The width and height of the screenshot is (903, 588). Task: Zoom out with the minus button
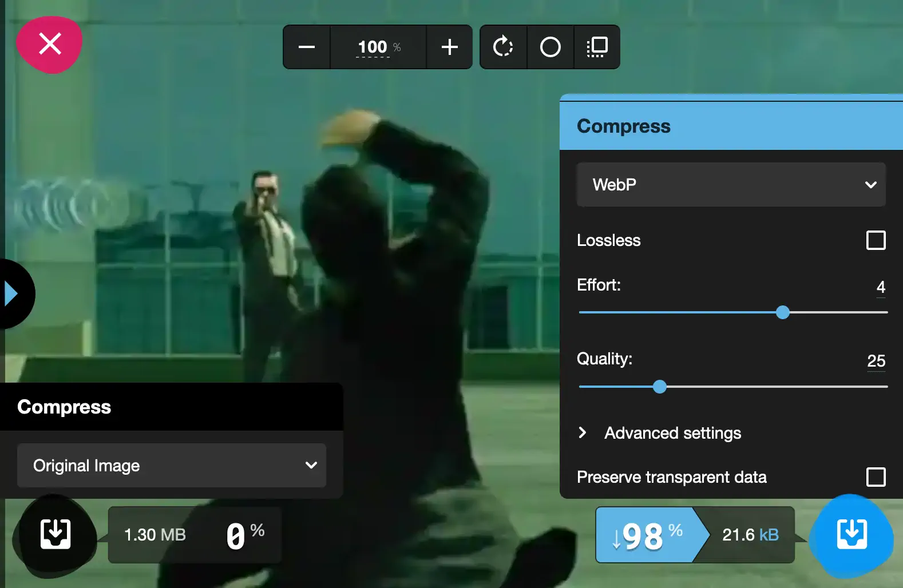point(307,47)
